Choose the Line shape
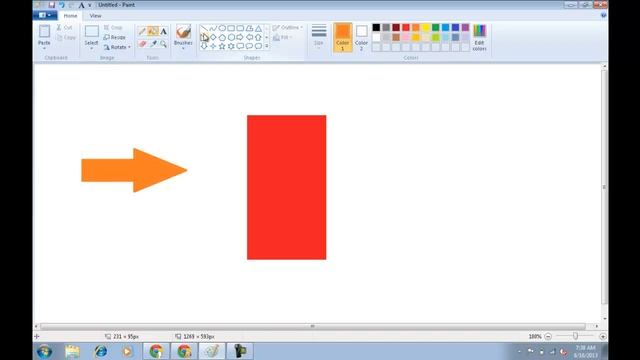Image resolution: width=640 pixels, height=360 pixels. click(204, 28)
